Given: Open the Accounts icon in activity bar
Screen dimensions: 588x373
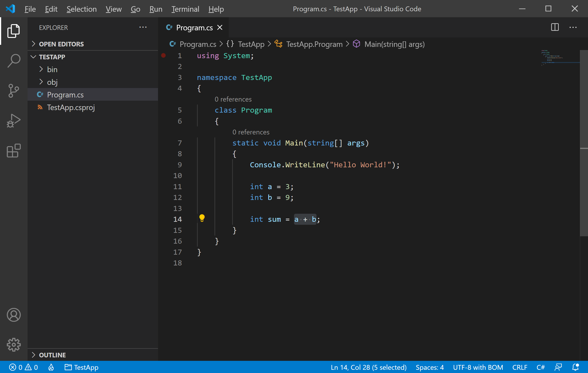Looking at the screenshot, I should [14, 315].
